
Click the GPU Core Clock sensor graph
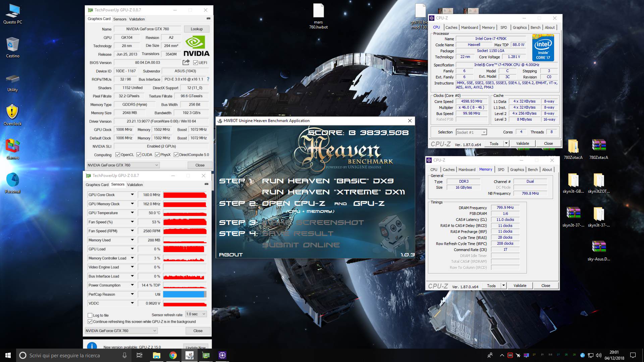(x=185, y=195)
